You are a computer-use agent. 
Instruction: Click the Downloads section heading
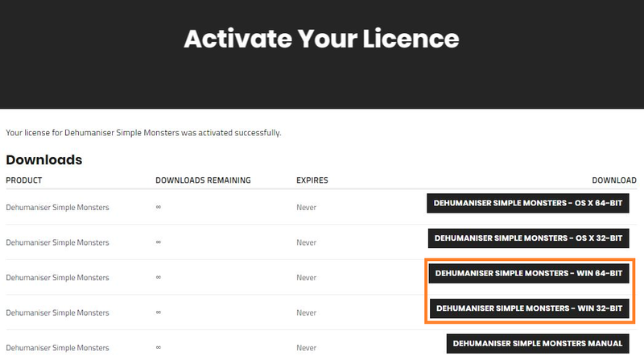(x=43, y=159)
